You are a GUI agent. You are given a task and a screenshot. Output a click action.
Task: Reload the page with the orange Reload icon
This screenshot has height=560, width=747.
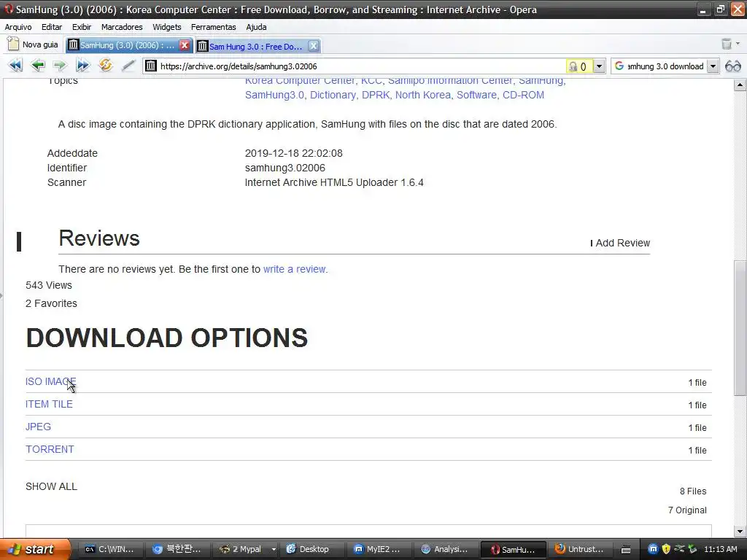click(105, 65)
